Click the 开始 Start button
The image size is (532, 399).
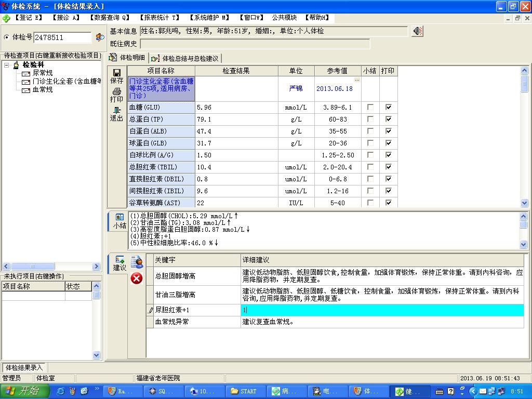[24, 391]
